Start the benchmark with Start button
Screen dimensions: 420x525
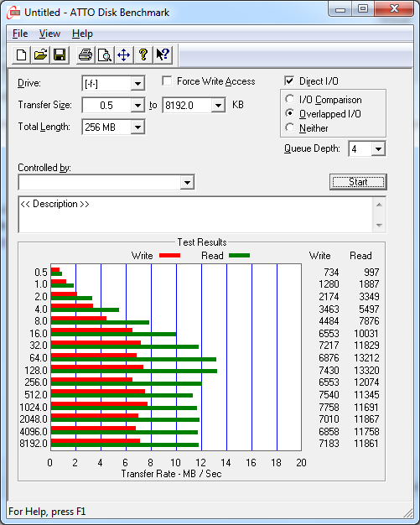click(x=358, y=182)
